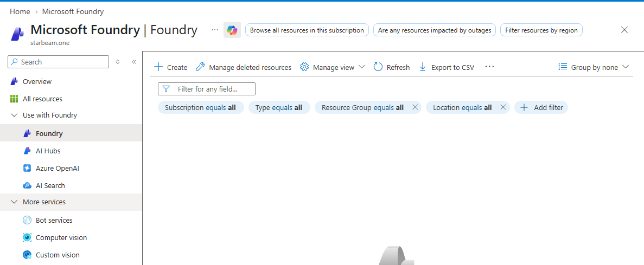Open the Manage view dropdown
Viewport: 644px width, 265px height.
[x=332, y=67]
